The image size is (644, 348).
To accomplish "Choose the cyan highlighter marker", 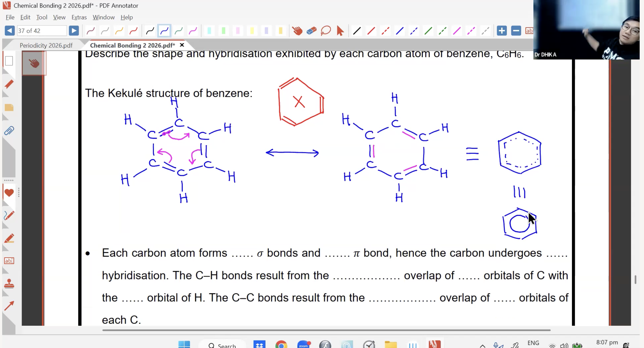I will [209, 31].
